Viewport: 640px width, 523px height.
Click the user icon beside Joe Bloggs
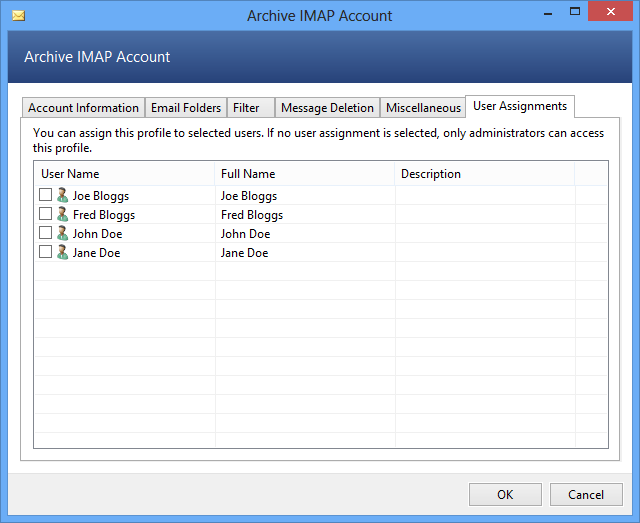point(62,196)
